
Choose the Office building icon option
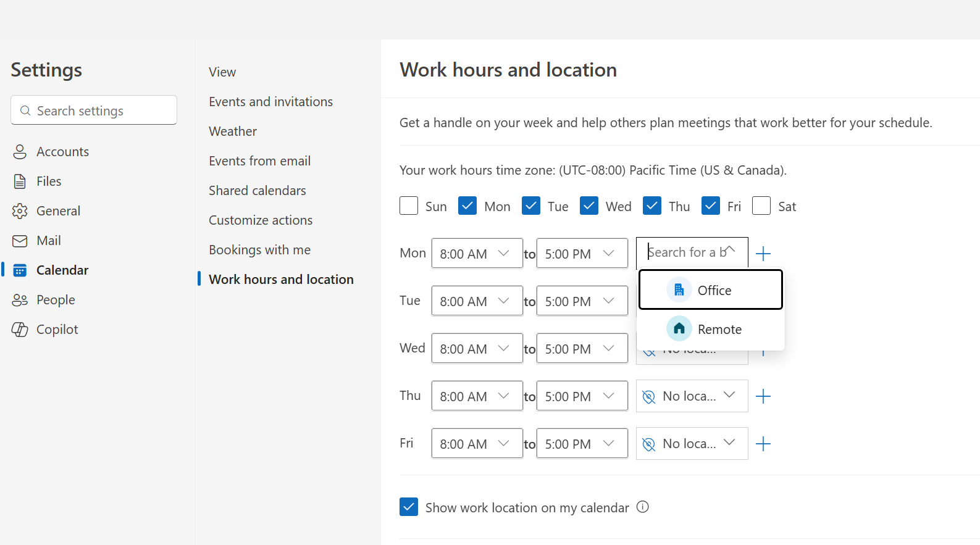679,290
